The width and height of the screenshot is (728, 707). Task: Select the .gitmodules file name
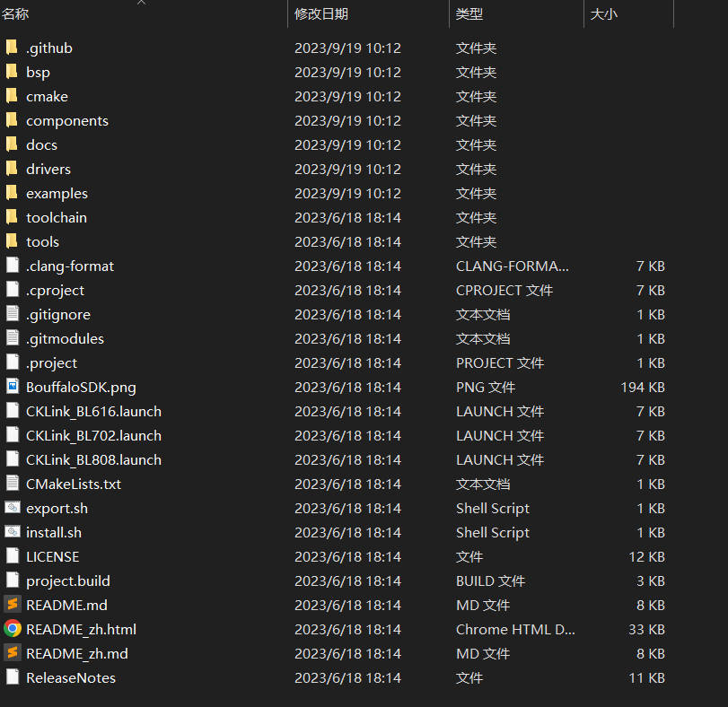point(65,338)
